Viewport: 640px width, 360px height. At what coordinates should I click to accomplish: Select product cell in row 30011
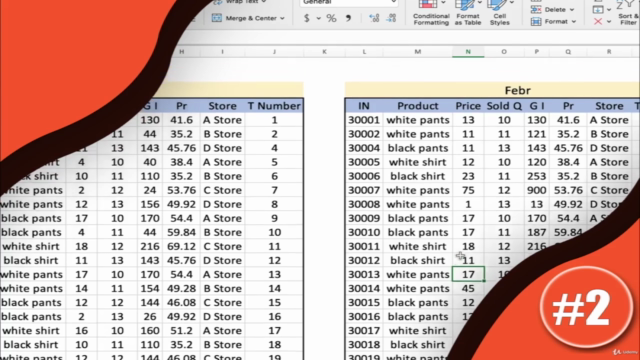[x=418, y=247]
